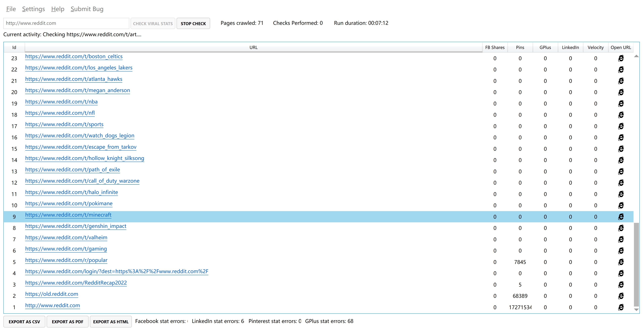This screenshot has height=331, width=644.
Task: Open the RedditRecap2022 link
Action: point(76,283)
